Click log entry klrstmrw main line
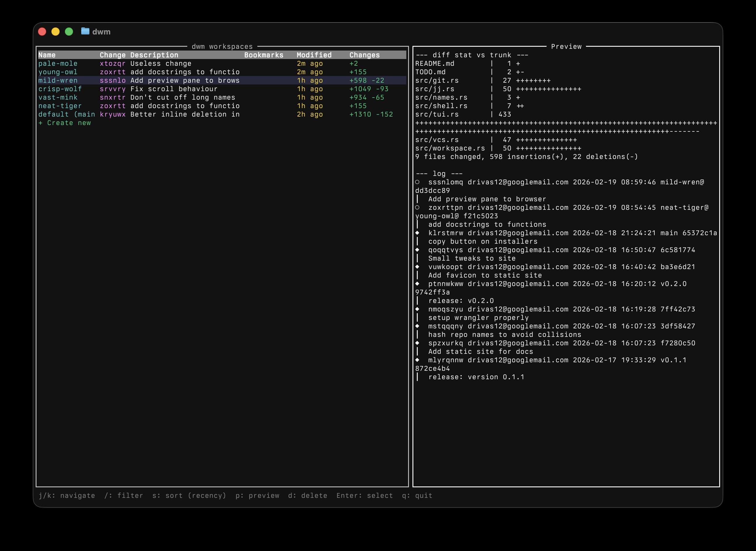Viewport: 756px width, 551px height. click(x=566, y=233)
